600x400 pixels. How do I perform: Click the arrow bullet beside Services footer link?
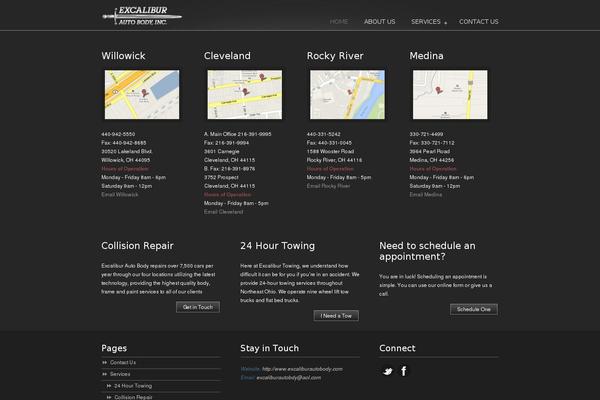coord(104,374)
